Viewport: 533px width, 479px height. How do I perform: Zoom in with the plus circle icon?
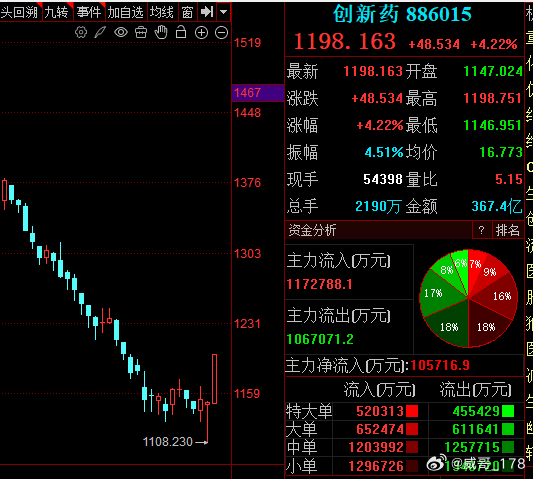point(201,33)
